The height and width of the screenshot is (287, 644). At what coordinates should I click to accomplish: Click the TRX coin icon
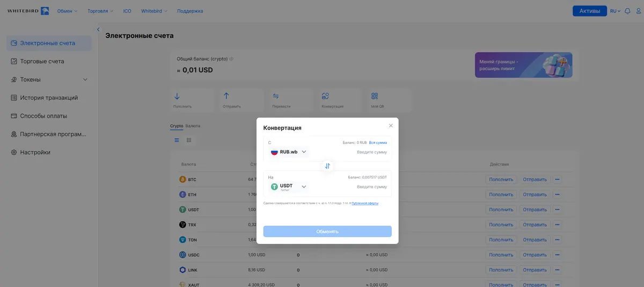click(x=182, y=225)
